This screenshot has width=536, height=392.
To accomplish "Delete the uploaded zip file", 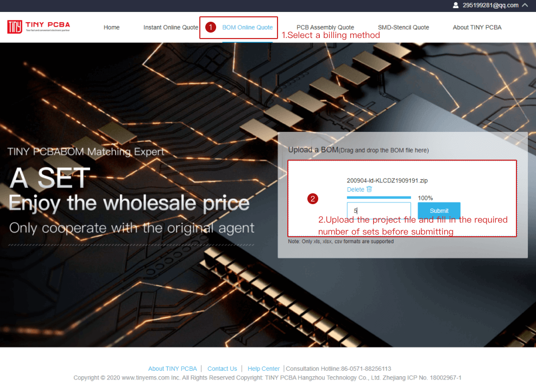I will point(356,189).
